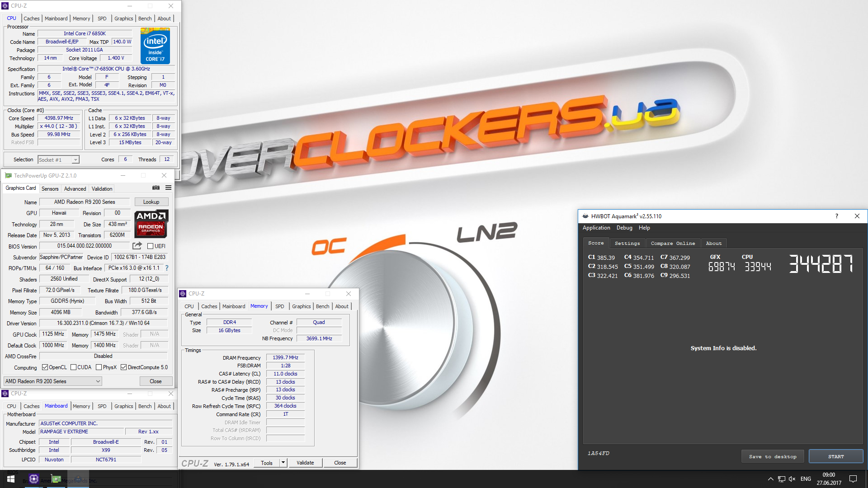Click the Close button in GPU-Z
The height and width of the screenshot is (488, 868).
[156, 381]
